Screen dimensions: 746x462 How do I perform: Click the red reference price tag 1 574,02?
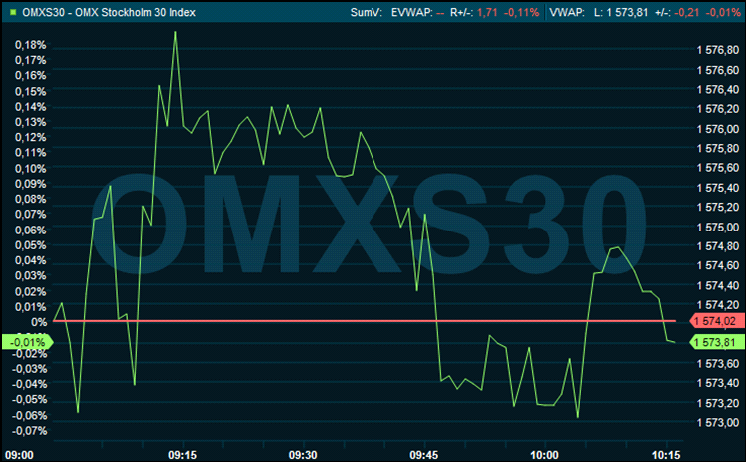717,321
